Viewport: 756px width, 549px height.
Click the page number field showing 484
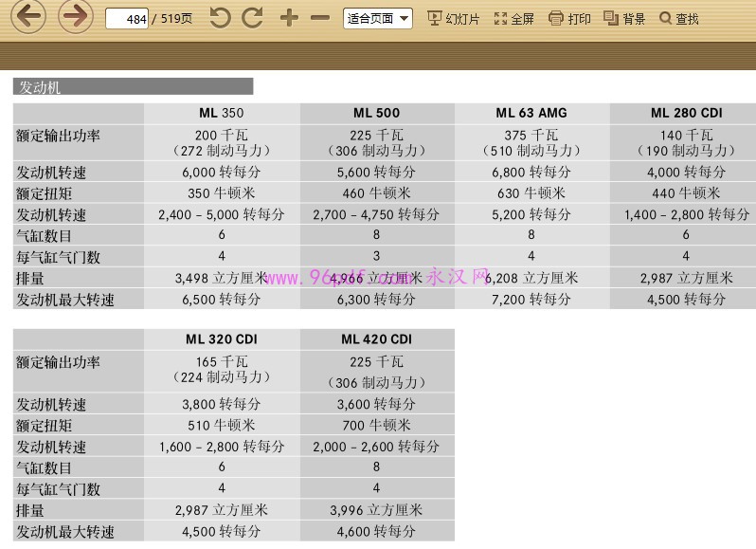(127, 19)
